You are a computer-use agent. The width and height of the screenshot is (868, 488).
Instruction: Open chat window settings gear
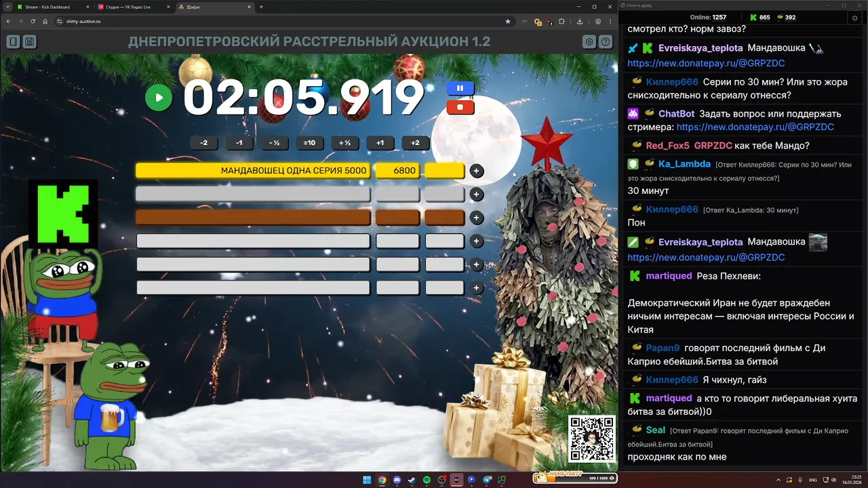pos(854,18)
